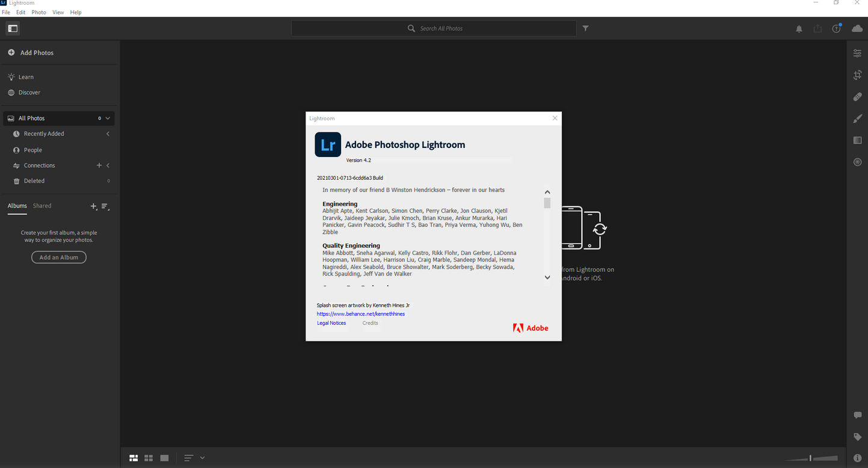Switch to Square Grid view
The width and height of the screenshot is (868, 468).
tap(149, 458)
